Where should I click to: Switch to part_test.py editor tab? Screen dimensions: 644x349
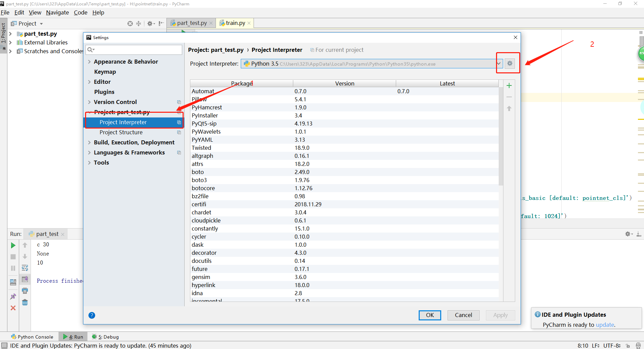tap(192, 23)
